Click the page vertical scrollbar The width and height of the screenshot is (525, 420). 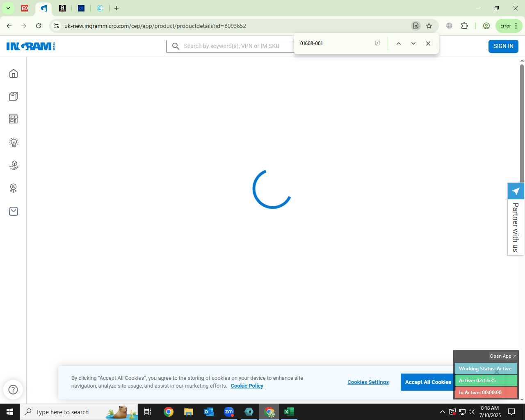(522, 123)
